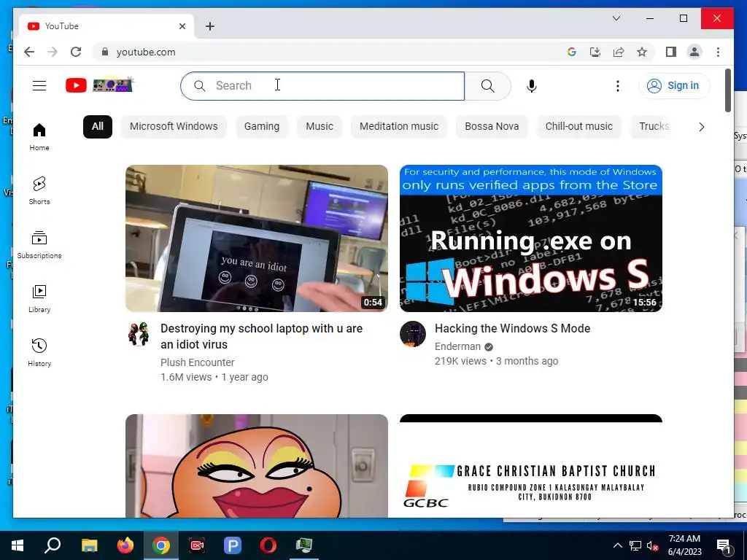Image resolution: width=747 pixels, height=560 pixels.
Task: Open Library in the sidebar
Action: pyautogui.click(x=39, y=298)
